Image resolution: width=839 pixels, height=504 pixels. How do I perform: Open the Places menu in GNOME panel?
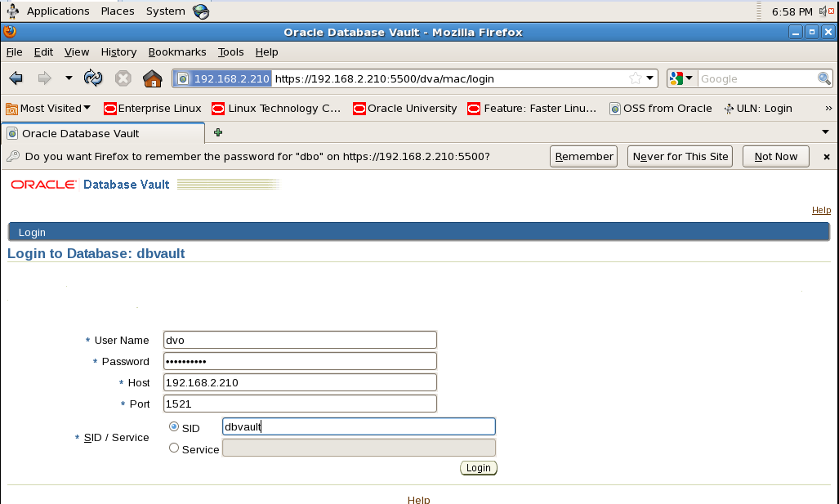[x=118, y=11]
